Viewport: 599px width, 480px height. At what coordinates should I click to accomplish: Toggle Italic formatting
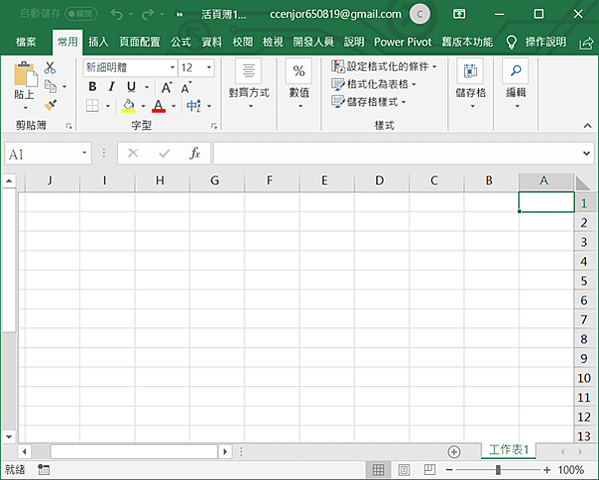point(112,87)
